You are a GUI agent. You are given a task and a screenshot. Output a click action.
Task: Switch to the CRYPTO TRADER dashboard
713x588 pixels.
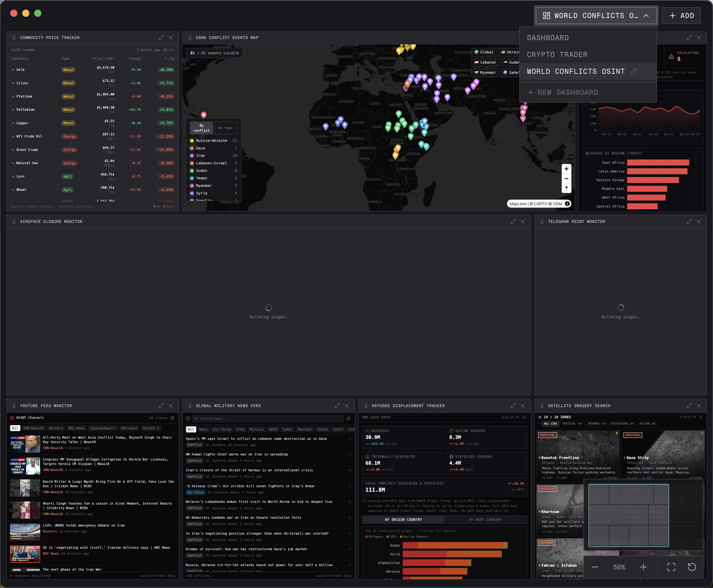[557, 54]
